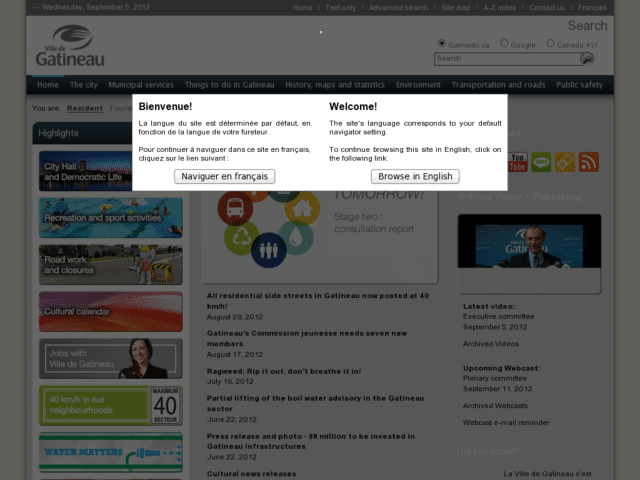Open History, maps and statistics menu

click(x=335, y=85)
